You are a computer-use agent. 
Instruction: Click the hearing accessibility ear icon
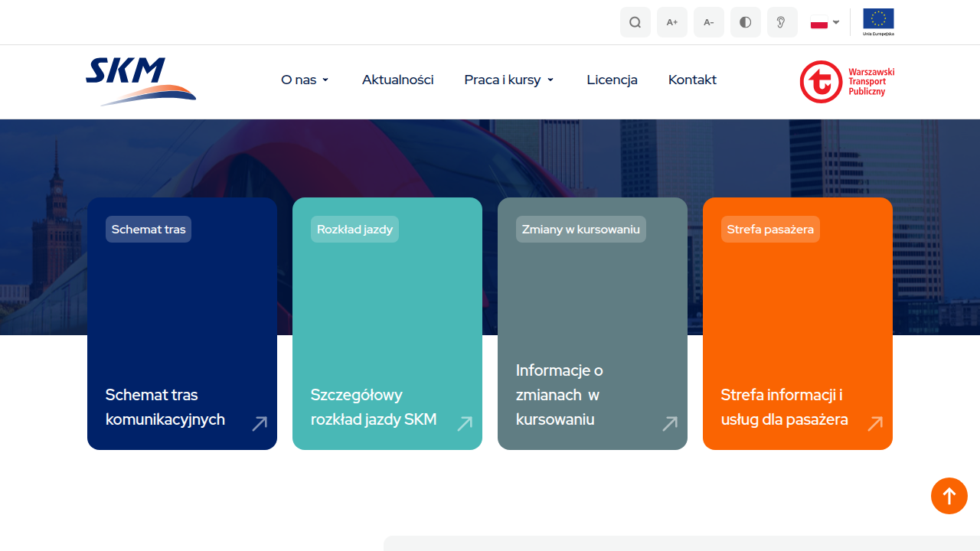point(782,22)
